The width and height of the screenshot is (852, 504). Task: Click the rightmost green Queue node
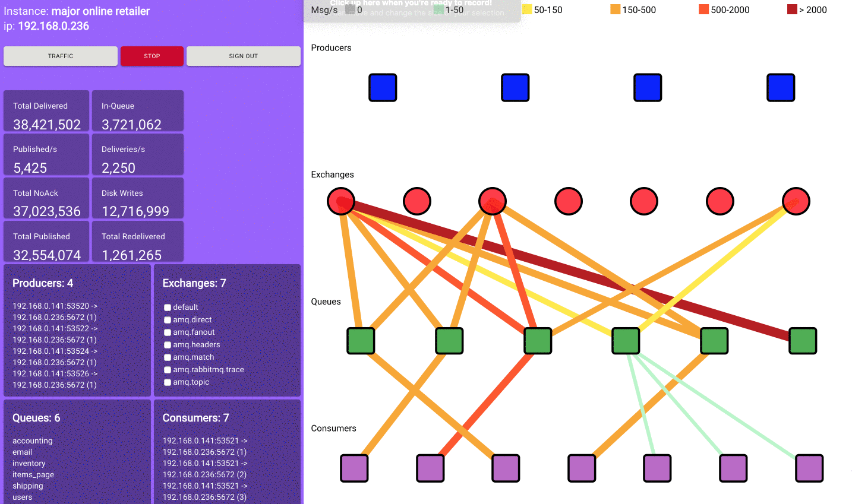(801, 341)
